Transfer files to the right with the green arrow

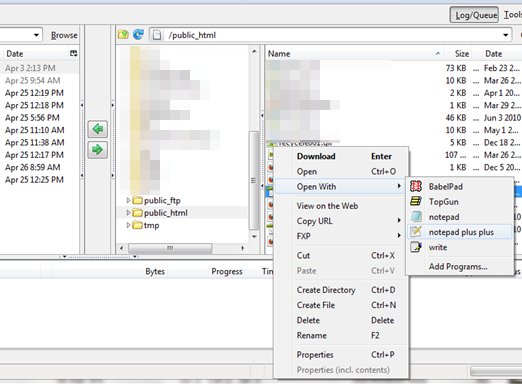(97, 150)
